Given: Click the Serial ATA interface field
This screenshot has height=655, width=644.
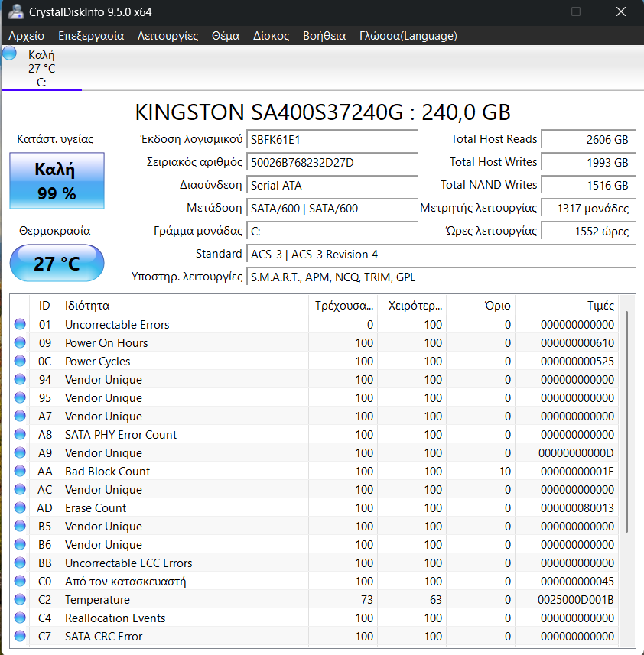Looking at the screenshot, I should (x=332, y=186).
